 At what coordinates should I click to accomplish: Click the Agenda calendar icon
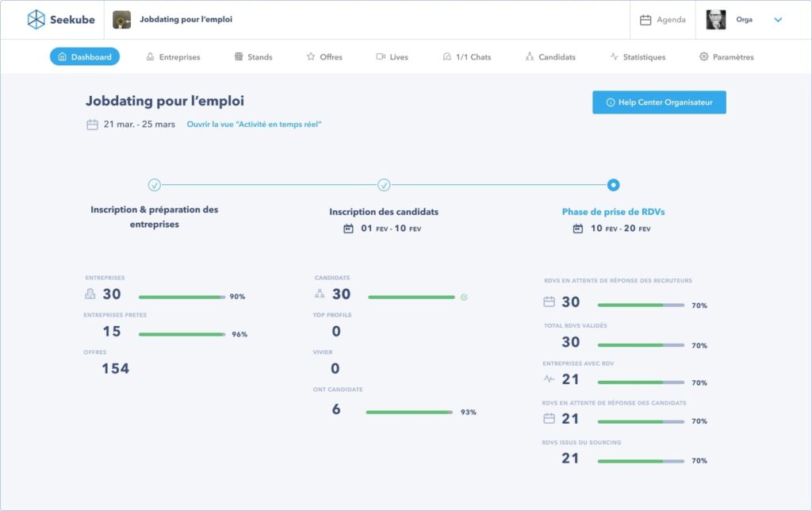(645, 20)
